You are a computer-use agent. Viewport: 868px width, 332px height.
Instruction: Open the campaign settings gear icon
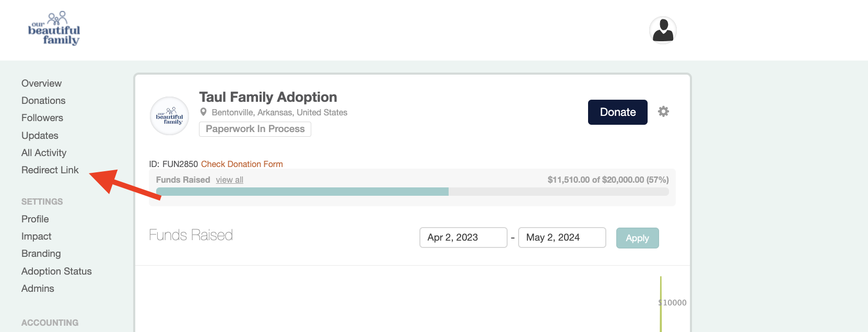663,112
